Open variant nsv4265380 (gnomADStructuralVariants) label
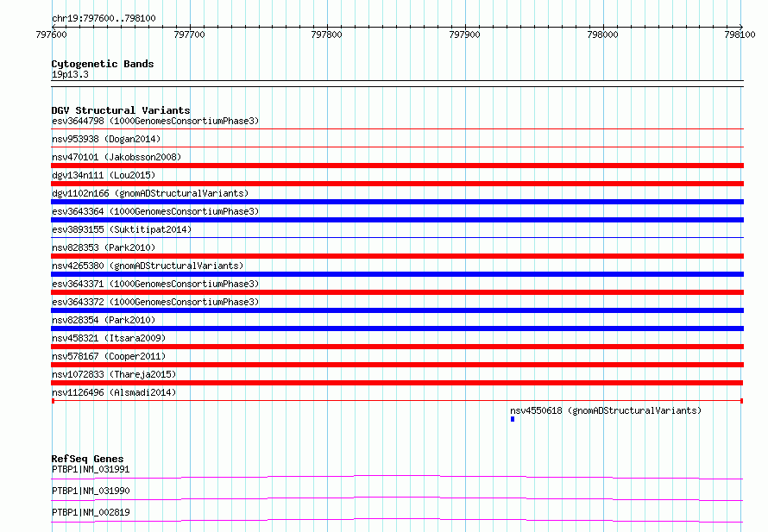The image size is (768, 532). pyautogui.click(x=148, y=266)
